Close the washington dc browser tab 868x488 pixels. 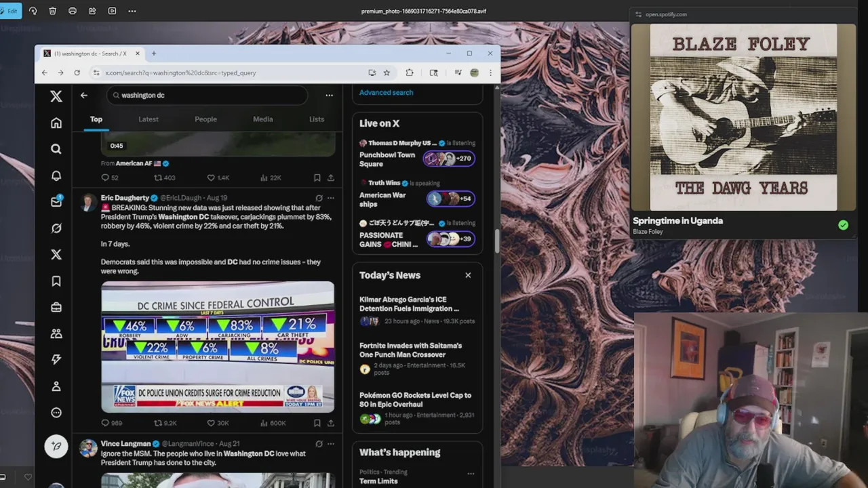click(x=138, y=54)
